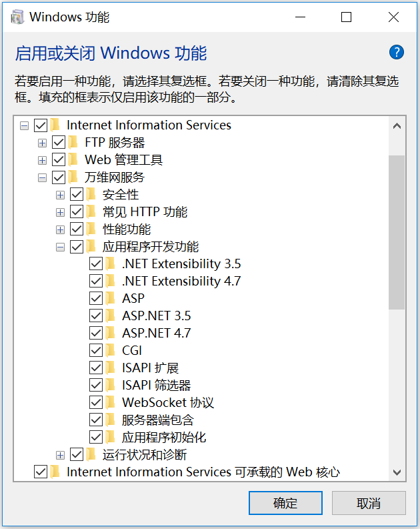Screen dimensions: 420x529
Task: Click folder icon beside top Internet Information Services
Action: point(55,125)
